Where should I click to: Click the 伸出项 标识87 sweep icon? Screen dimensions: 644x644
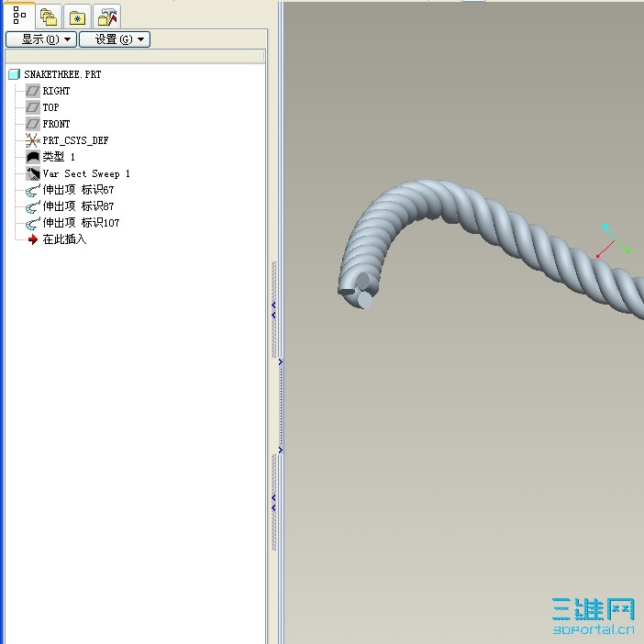coord(33,206)
